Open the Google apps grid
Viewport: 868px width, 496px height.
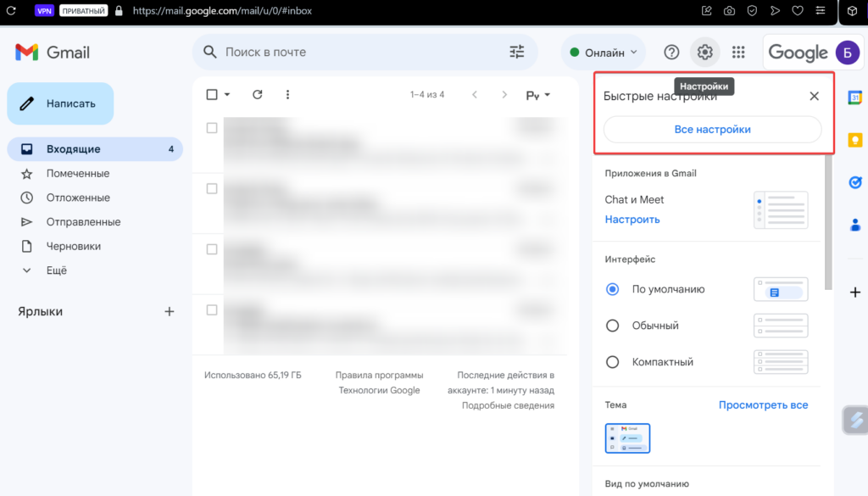[738, 52]
